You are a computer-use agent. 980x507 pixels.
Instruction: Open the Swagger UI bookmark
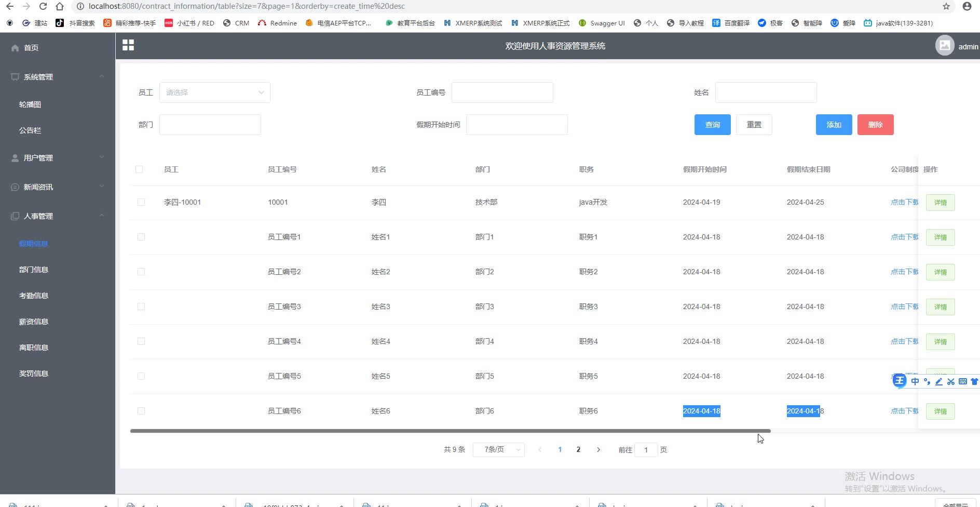point(602,23)
